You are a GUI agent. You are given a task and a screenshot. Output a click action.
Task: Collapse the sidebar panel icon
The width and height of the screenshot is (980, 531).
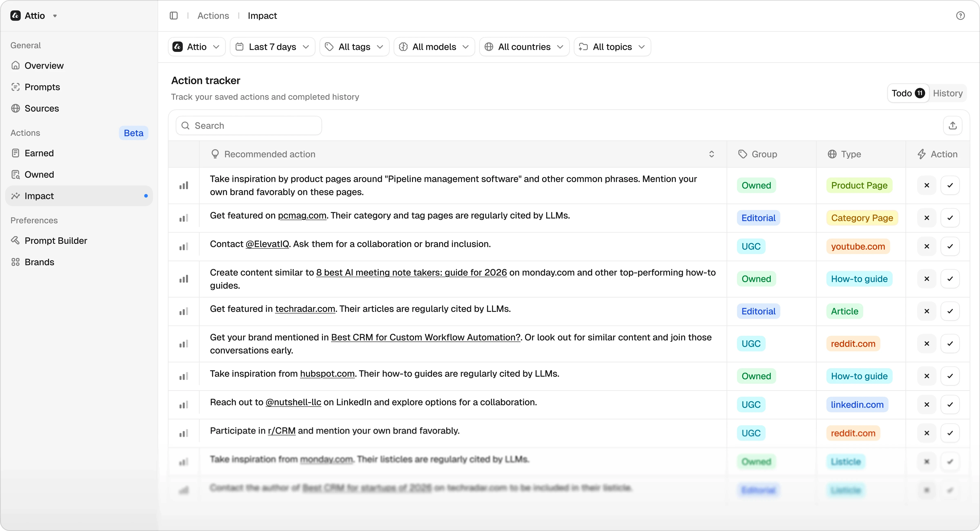tap(174, 16)
